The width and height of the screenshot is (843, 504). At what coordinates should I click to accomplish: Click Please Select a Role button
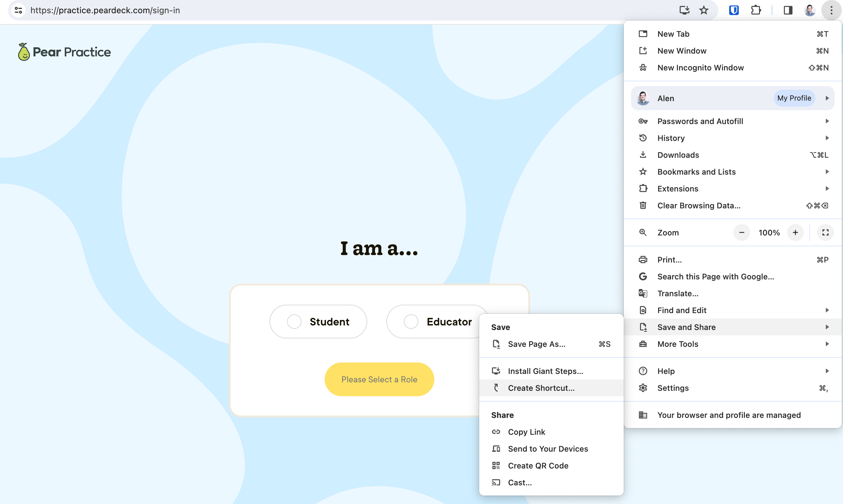[x=379, y=379]
